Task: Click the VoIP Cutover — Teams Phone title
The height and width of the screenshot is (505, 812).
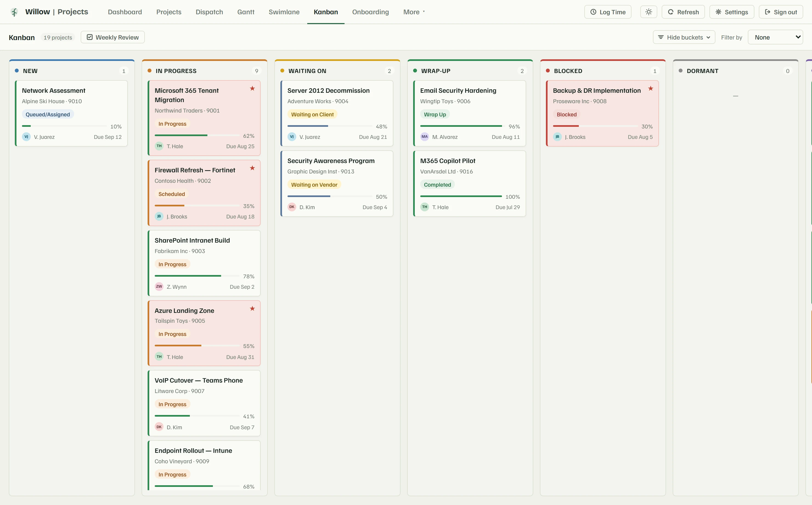Action: pyautogui.click(x=199, y=380)
